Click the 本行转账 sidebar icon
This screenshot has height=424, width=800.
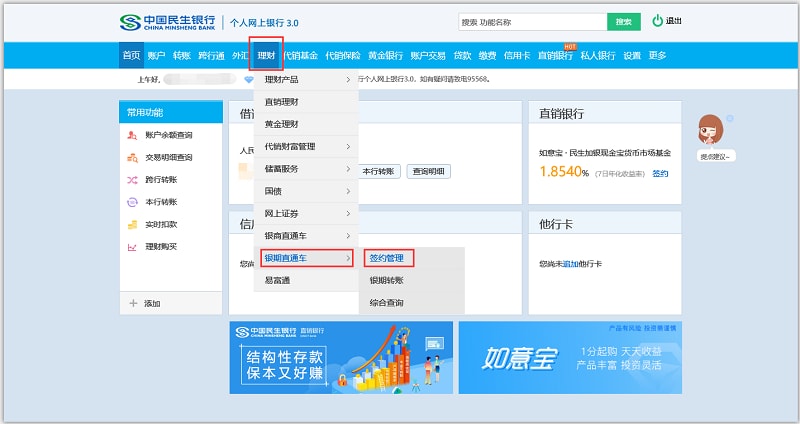132,202
